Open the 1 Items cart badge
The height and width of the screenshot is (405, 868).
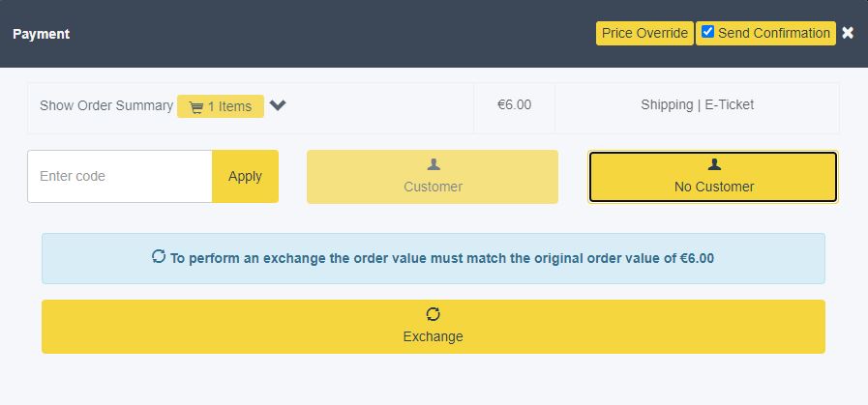pos(221,106)
